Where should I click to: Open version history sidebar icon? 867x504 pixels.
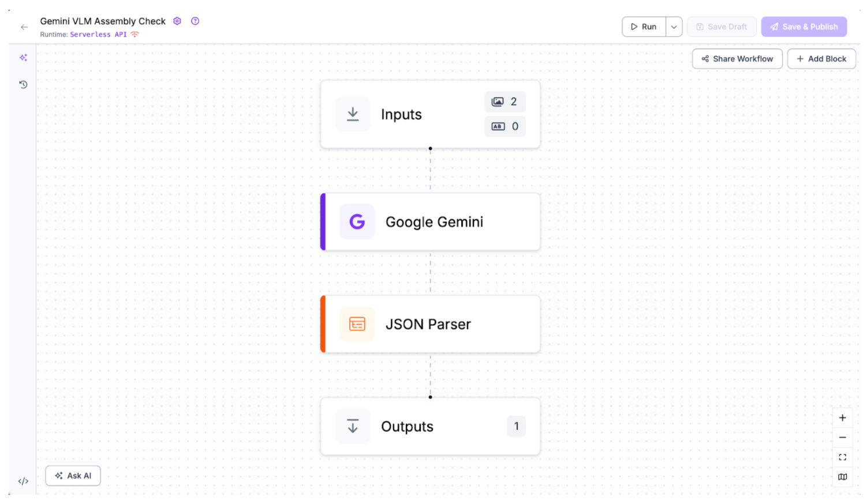click(23, 85)
